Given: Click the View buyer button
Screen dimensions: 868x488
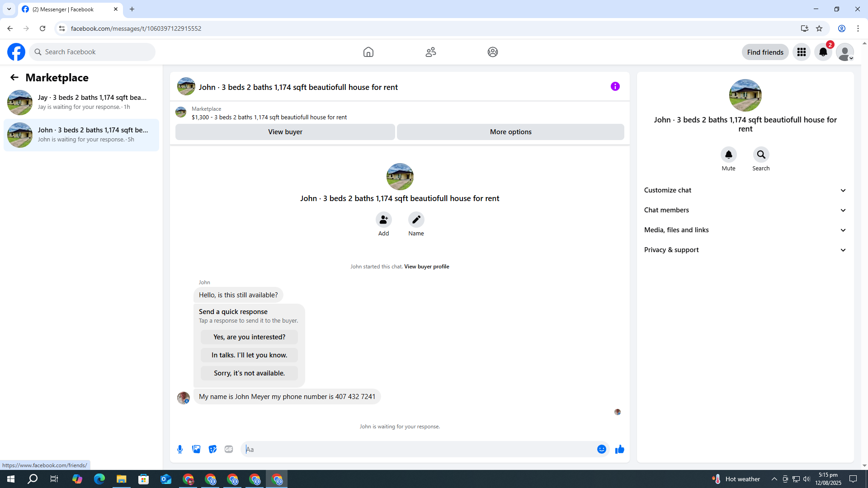Looking at the screenshot, I should tap(285, 132).
